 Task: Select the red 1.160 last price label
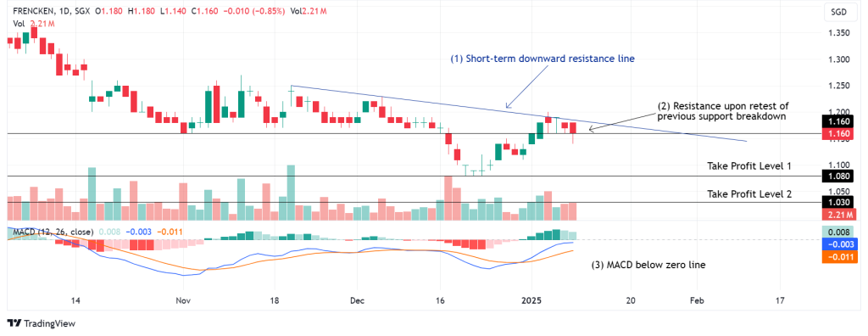coord(837,133)
